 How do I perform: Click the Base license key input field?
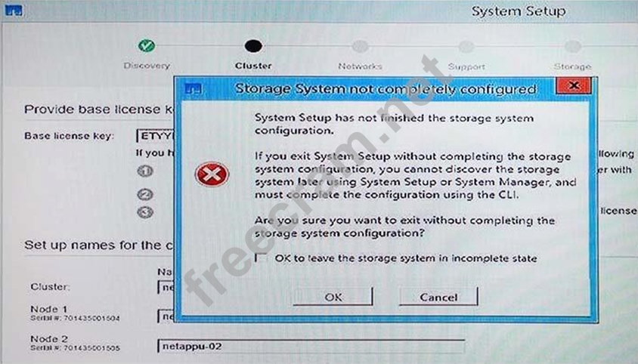coord(156,136)
